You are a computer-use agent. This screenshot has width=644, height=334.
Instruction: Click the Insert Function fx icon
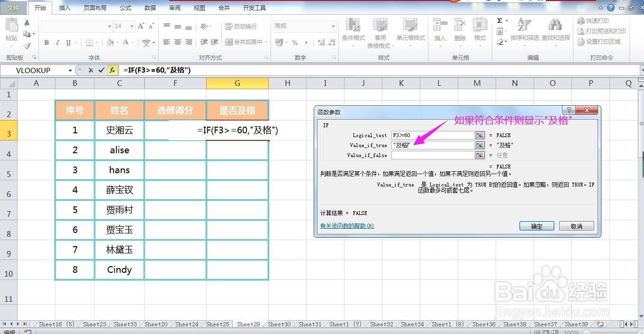click(112, 70)
